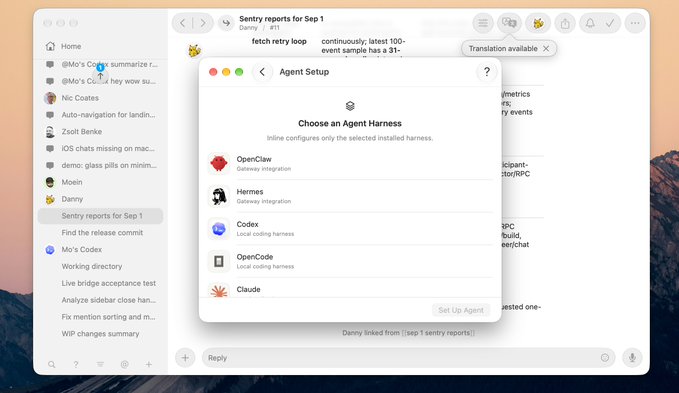679x393 pixels.
Task: Mark thread done with checkmark
Action: [x=610, y=23]
